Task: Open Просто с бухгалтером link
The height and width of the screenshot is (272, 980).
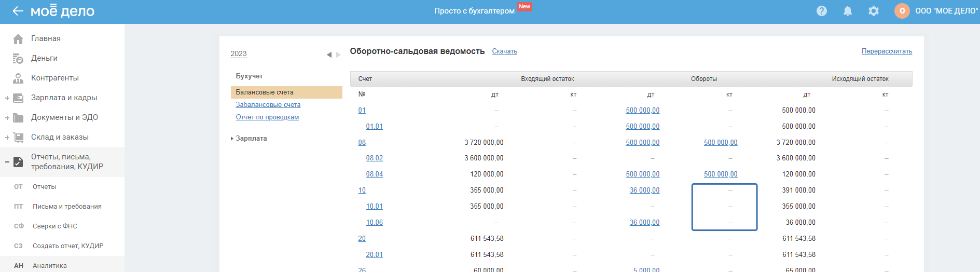Action: [x=474, y=11]
